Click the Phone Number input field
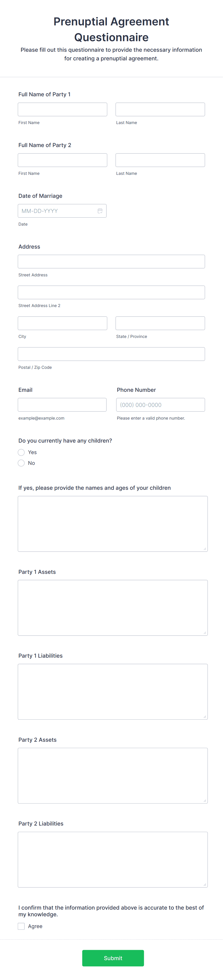Image resolution: width=223 pixels, height=980 pixels. point(160,405)
